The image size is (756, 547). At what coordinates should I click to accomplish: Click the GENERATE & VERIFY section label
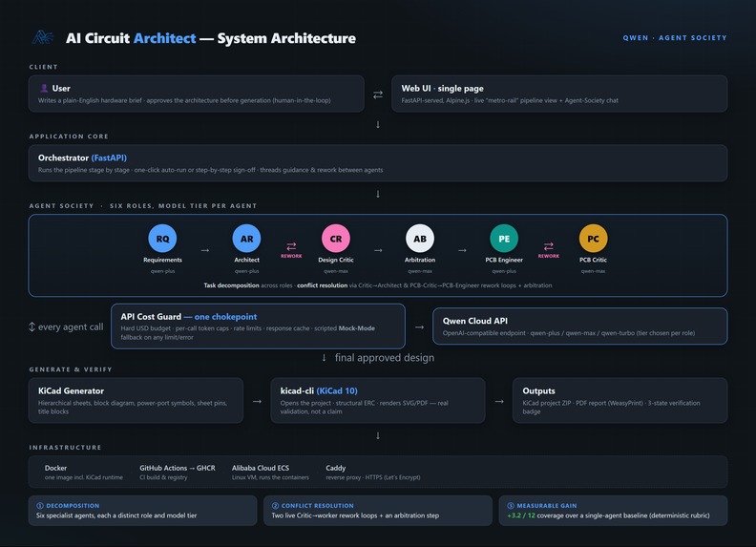pos(71,369)
